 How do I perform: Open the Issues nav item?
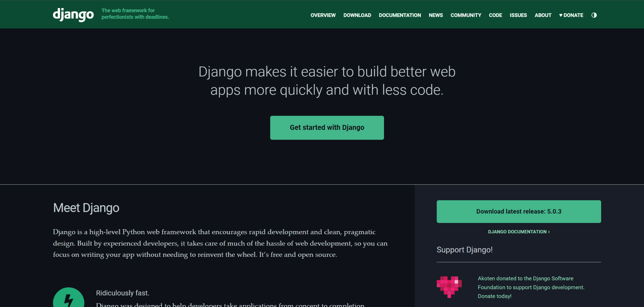click(x=518, y=15)
